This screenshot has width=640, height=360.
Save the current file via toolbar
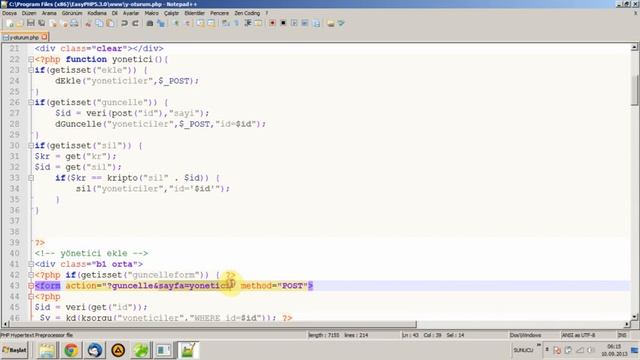(31, 23)
